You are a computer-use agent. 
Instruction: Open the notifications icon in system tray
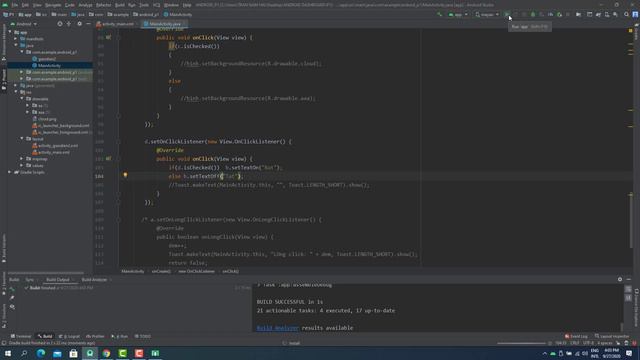pos(629,353)
